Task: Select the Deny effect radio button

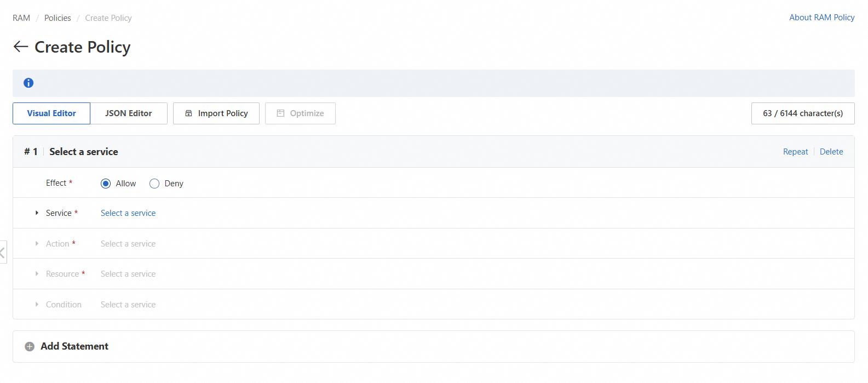Action: coord(154,184)
